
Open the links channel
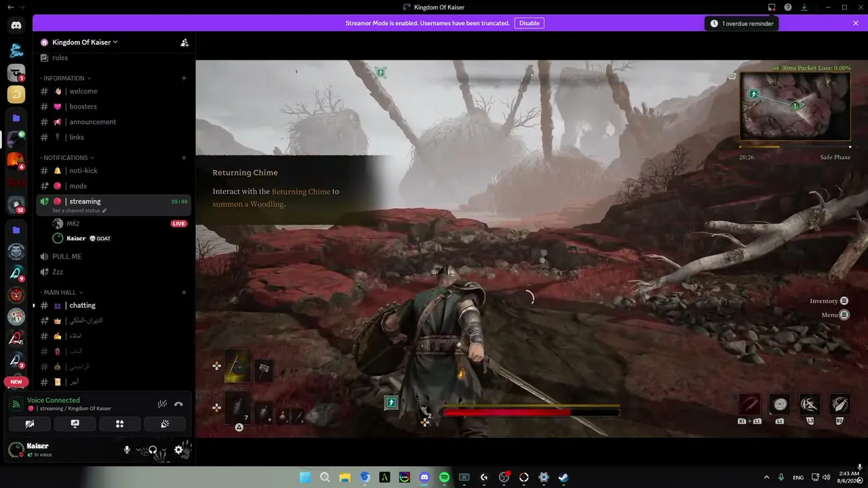click(x=113, y=138)
